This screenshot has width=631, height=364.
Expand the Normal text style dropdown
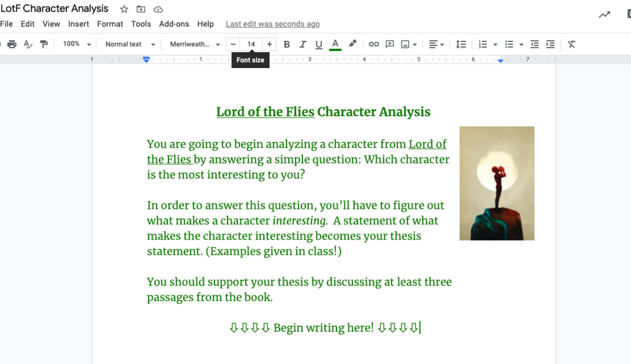130,44
